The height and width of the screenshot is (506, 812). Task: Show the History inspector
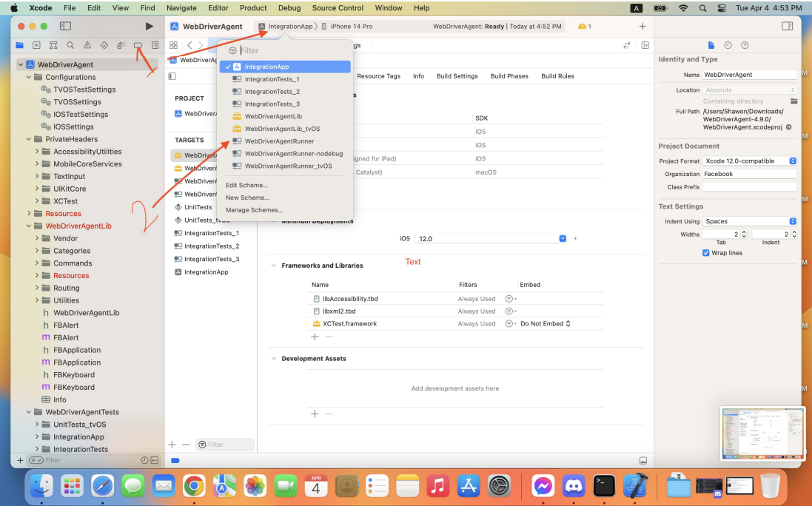[728, 46]
